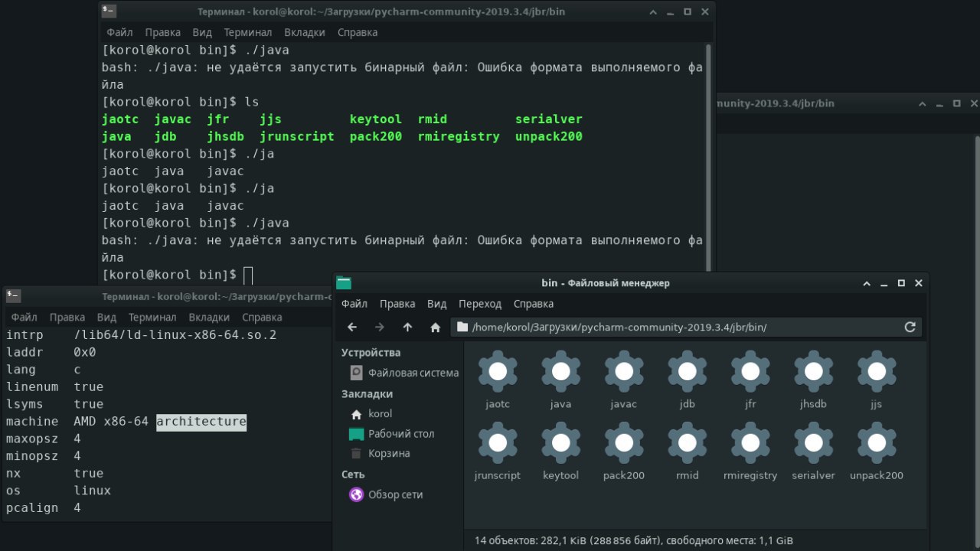Open top terminal window menu icon

[x=109, y=11]
